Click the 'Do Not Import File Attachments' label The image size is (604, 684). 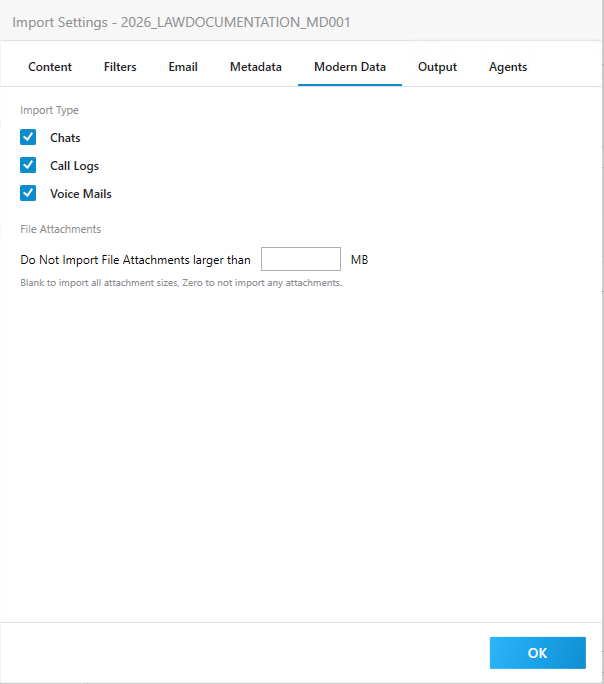(x=135, y=260)
